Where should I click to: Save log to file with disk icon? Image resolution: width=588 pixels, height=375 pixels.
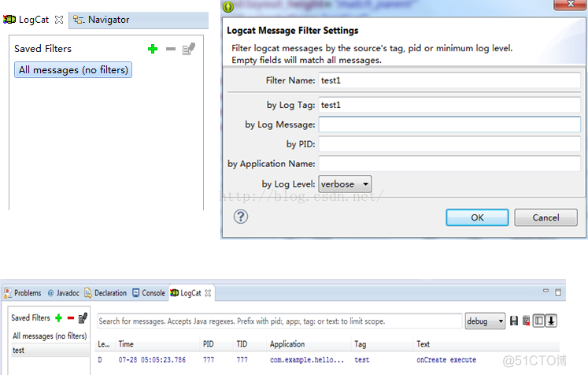coord(514,321)
